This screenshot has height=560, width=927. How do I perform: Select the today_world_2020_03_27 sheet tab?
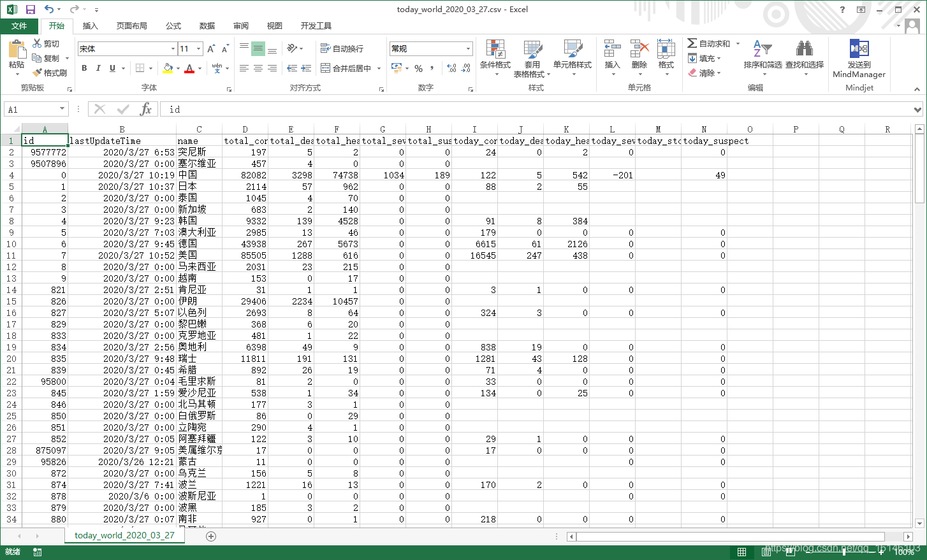(x=124, y=536)
